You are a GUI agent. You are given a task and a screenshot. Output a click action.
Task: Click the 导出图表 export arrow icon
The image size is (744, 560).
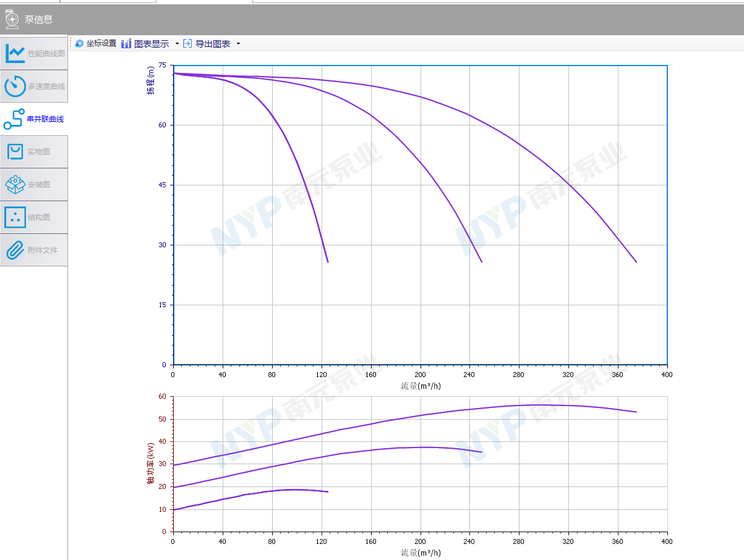point(187,43)
